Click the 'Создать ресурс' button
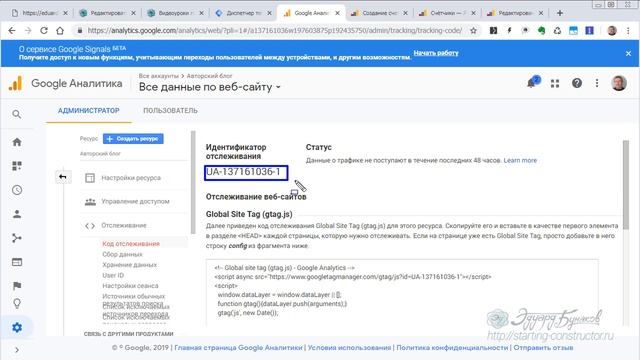640x360 pixels. tap(133, 139)
